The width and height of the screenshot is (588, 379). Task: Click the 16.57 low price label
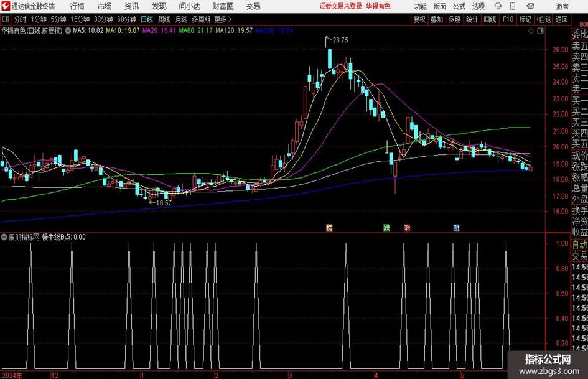(x=164, y=203)
